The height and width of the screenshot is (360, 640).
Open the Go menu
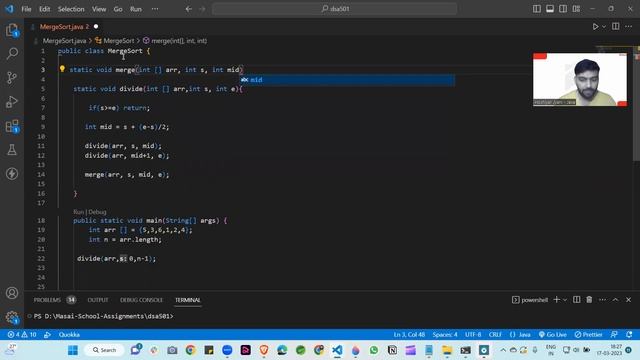click(118, 9)
